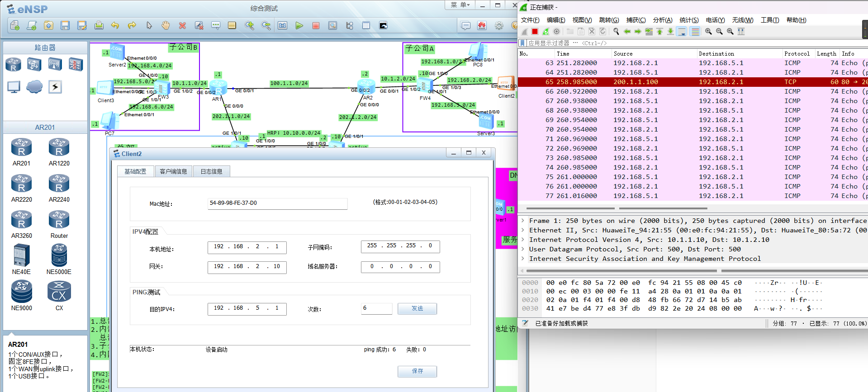
Task: Click the zoom in magnifier in eNSP toolbar
Action: [249, 26]
